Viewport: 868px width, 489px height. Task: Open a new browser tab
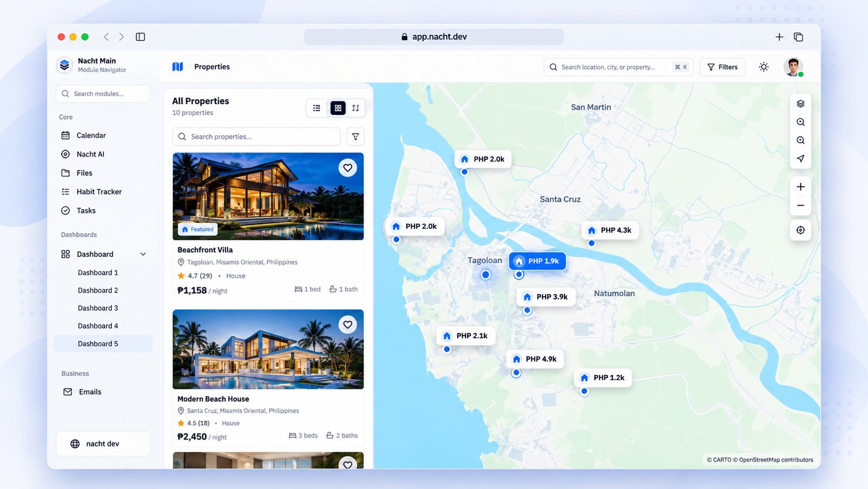(779, 37)
